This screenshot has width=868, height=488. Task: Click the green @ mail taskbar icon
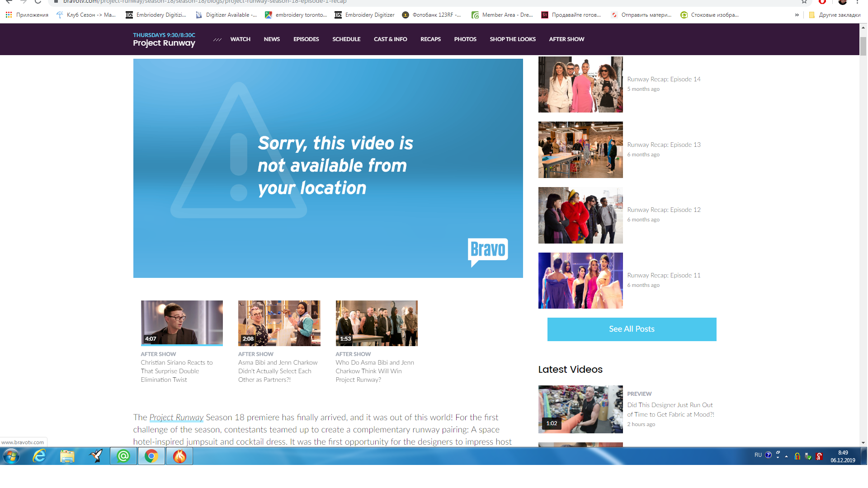click(123, 456)
